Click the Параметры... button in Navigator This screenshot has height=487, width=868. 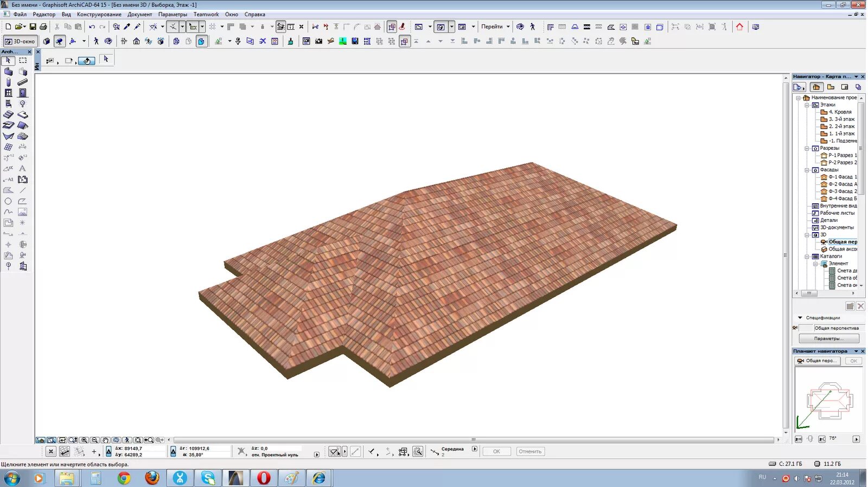(x=828, y=338)
